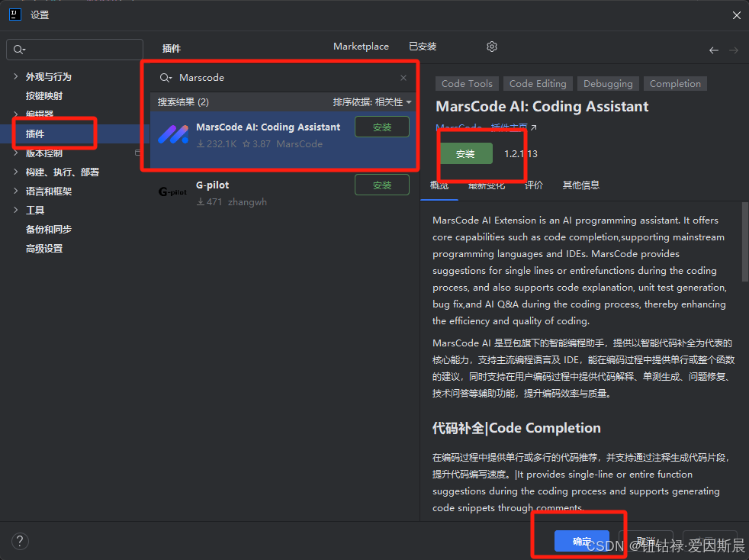This screenshot has height=560, width=749.
Task: Install MarsCode AI from the search list
Action: tap(381, 127)
